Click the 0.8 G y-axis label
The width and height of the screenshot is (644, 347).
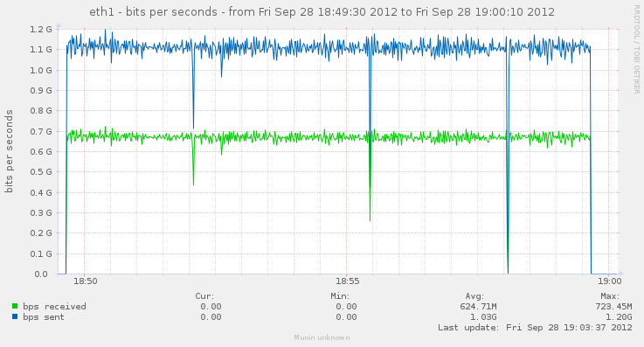click(41, 110)
